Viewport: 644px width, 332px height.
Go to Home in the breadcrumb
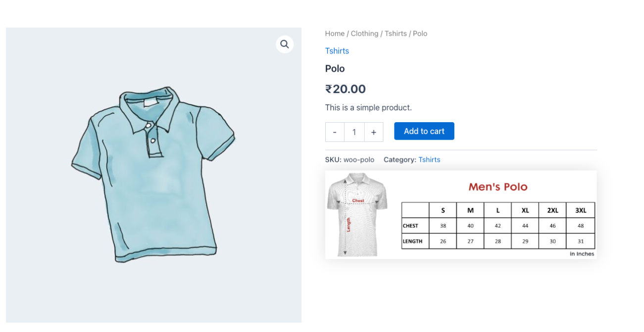coord(335,34)
